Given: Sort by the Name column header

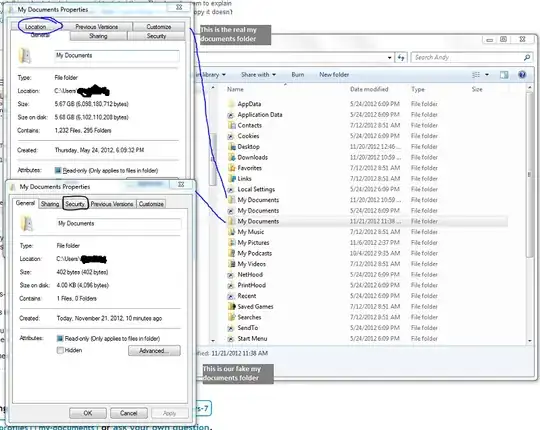Looking at the screenshot, I should coord(235,90).
